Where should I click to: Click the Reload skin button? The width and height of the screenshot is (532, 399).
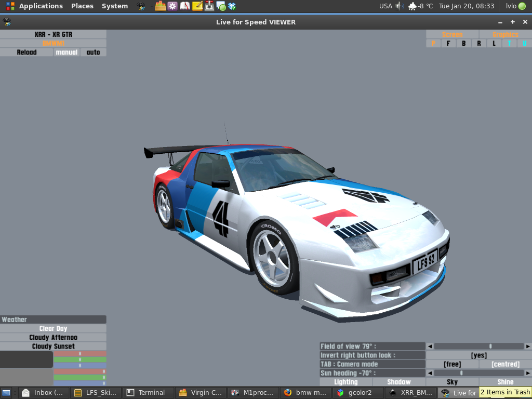26,52
